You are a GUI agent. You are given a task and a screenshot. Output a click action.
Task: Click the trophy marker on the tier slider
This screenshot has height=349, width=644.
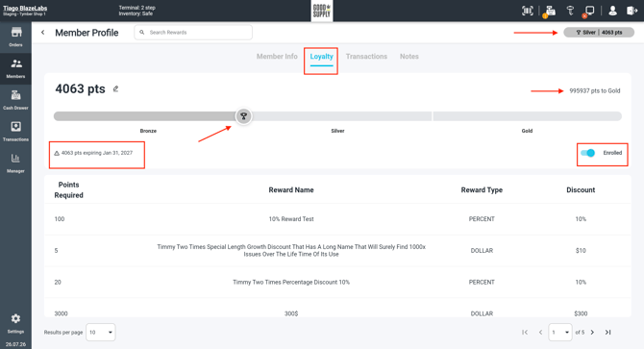pyautogui.click(x=243, y=116)
